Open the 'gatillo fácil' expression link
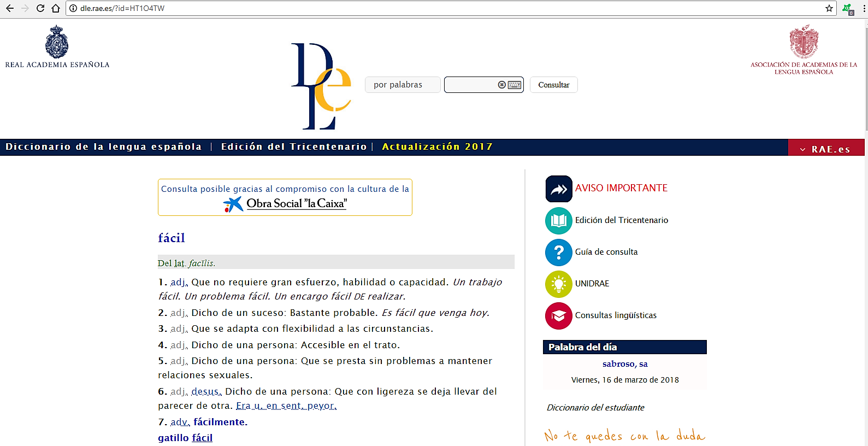This screenshot has height=446, width=868. pos(185,438)
